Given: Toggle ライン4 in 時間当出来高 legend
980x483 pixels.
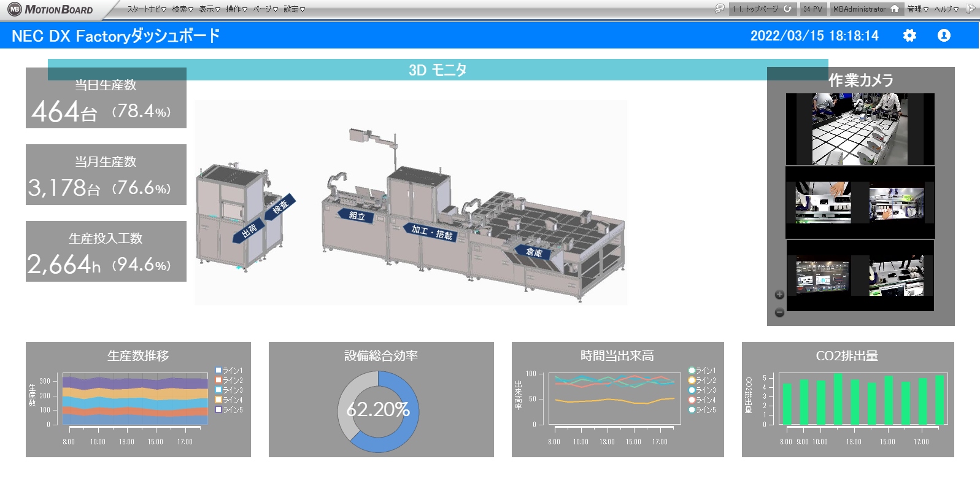Looking at the screenshot, I should click(x=702, y=400).
